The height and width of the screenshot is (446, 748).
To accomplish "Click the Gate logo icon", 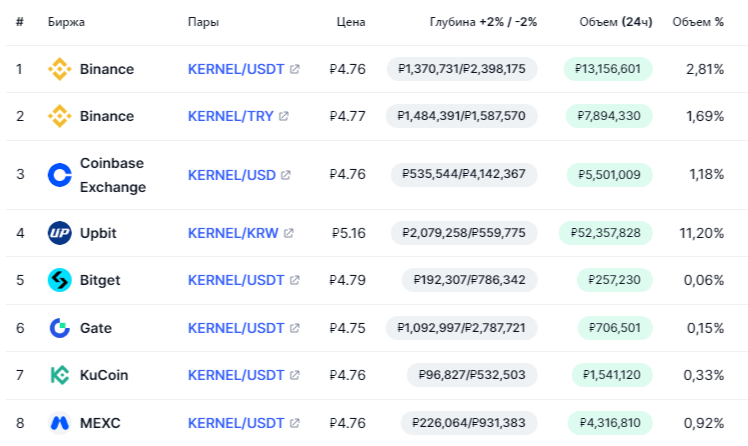I will pyautogui.click(x=60, y=328).
